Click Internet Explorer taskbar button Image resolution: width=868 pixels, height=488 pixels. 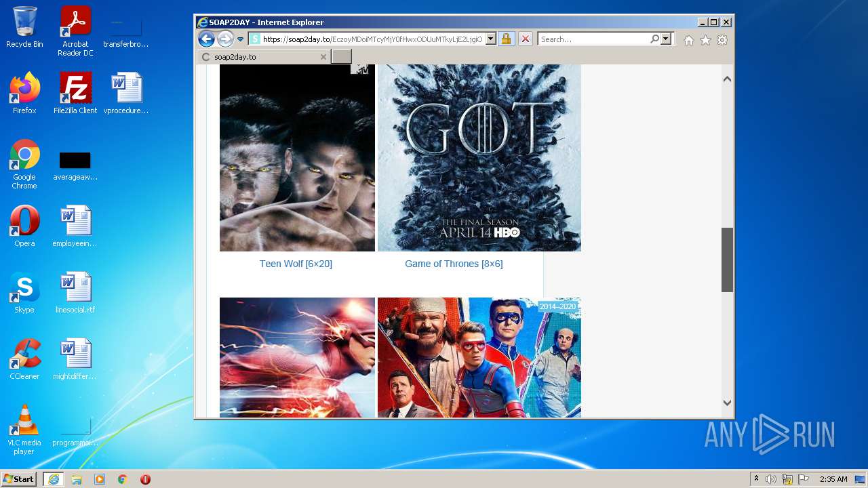point(54,479)
